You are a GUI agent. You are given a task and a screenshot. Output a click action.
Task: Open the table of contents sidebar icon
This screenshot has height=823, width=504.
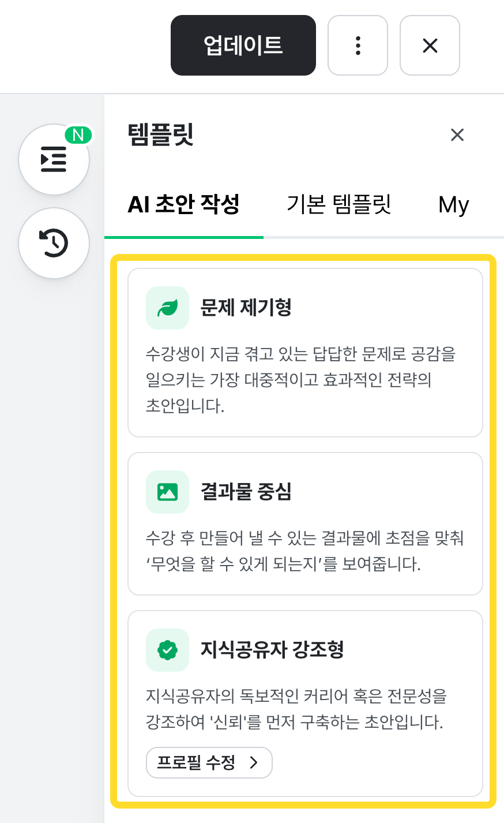click(x=54, y=159)
